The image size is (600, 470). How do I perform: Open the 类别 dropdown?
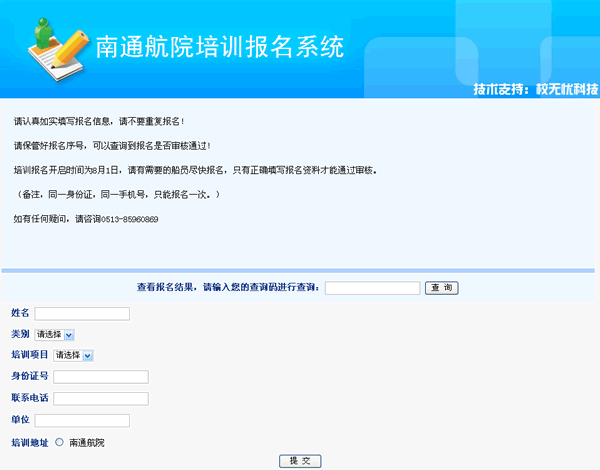coord(54,335)
